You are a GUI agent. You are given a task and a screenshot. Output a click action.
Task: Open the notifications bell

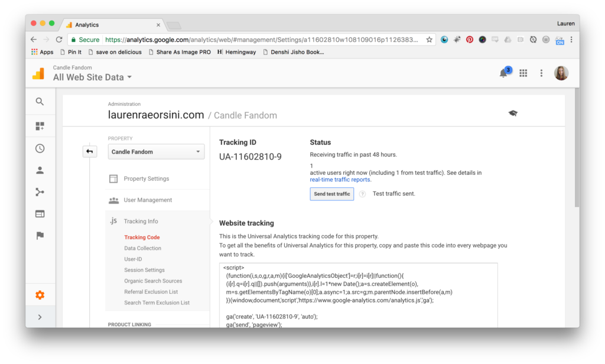(x=504, y=73)
